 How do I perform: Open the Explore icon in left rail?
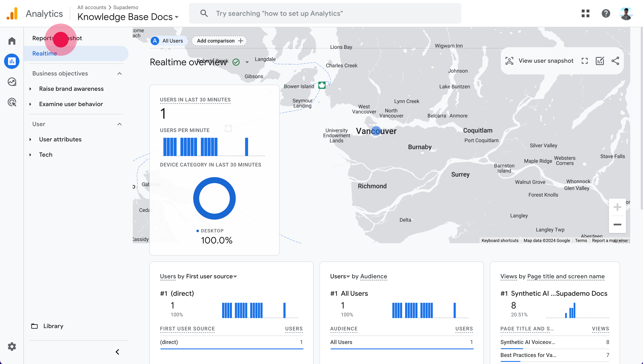coord(12,82)
